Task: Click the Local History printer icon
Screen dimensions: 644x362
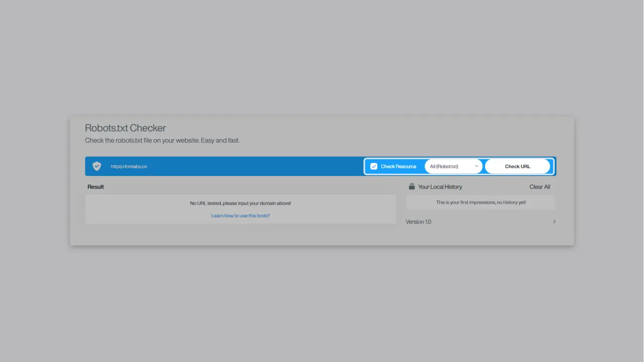Action: click(x=412, y=187)
